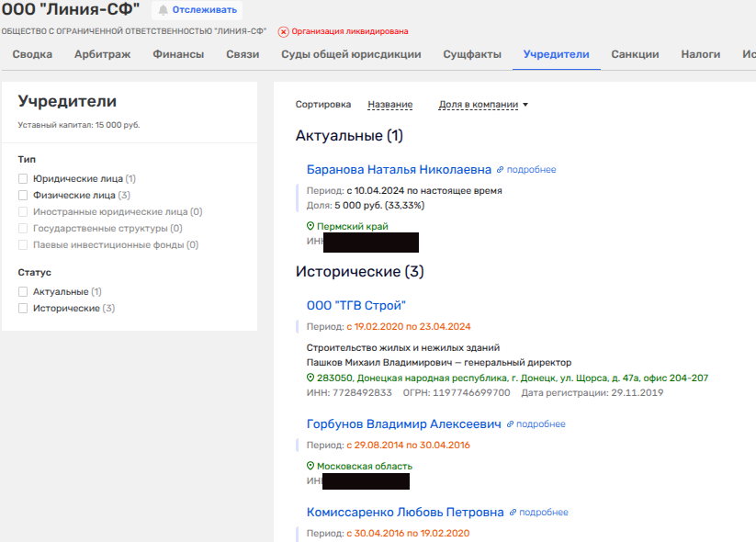
Task: Open the Доля в компании sort dropdown
Action: click(x=483, y=105)
